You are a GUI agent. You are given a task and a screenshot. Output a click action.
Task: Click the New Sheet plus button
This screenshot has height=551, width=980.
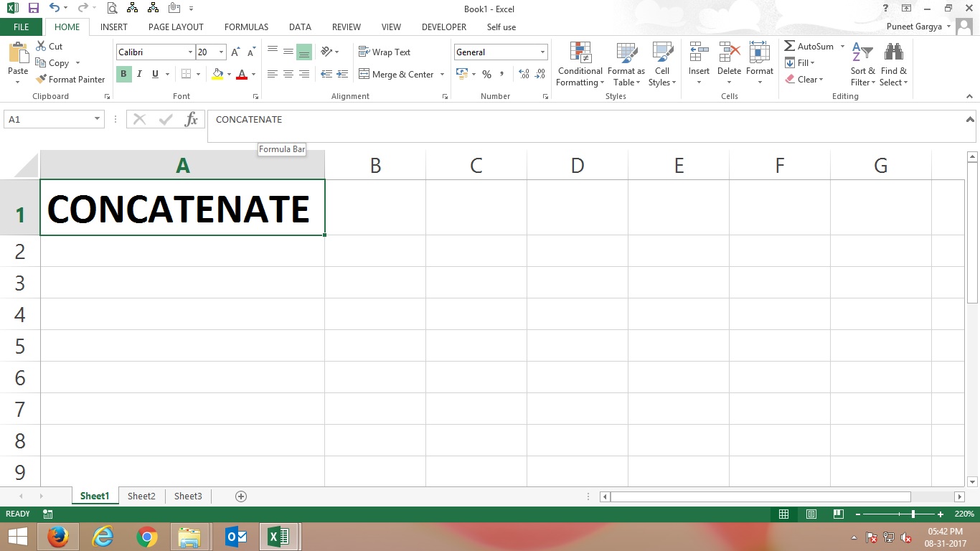point(241,496)
